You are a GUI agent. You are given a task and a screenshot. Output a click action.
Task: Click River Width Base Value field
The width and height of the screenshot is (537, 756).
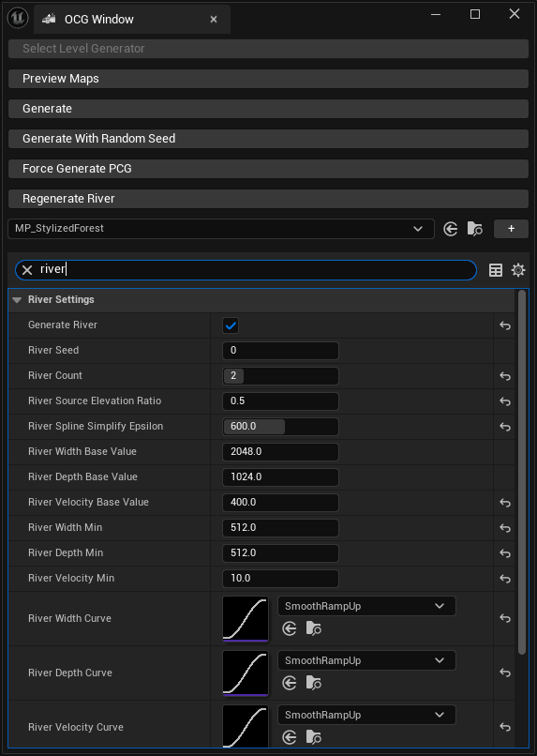click(280, 452)
